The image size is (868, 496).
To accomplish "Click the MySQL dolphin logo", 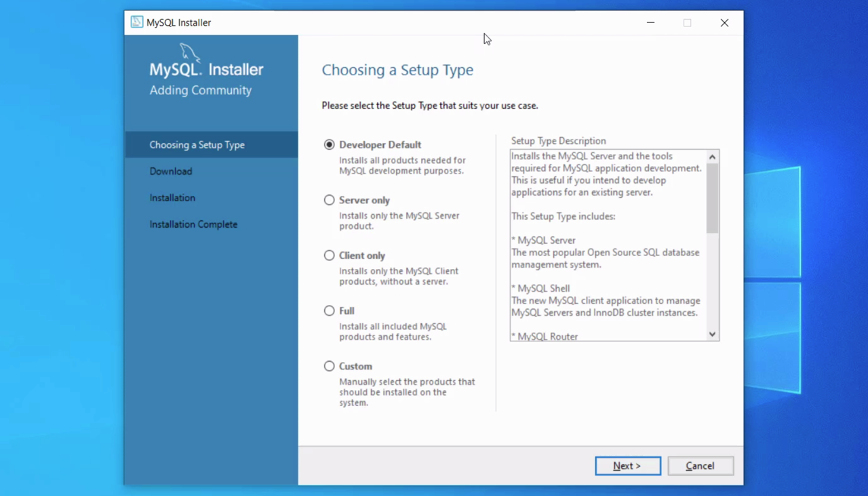I will 190,54.
